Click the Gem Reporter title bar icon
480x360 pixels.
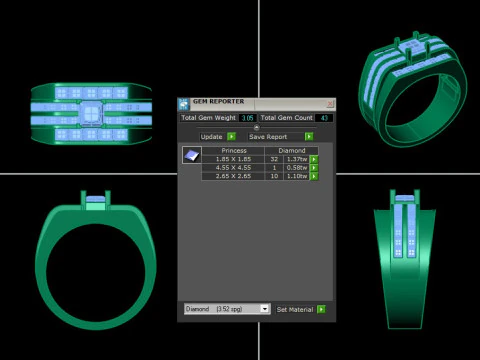[184, 104]
